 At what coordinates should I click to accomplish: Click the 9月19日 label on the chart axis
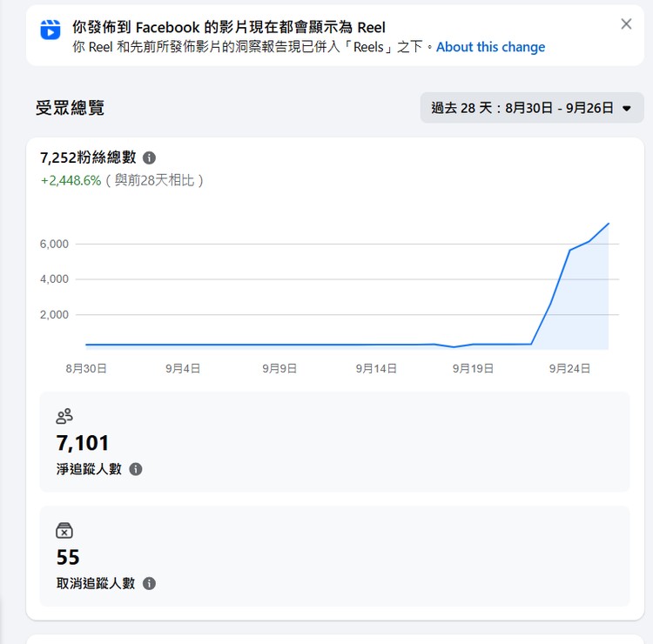[473, 368]
